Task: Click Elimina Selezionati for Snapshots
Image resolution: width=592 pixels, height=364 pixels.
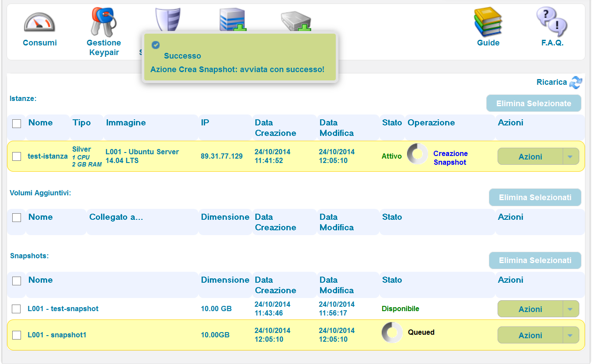Action: 535,260
